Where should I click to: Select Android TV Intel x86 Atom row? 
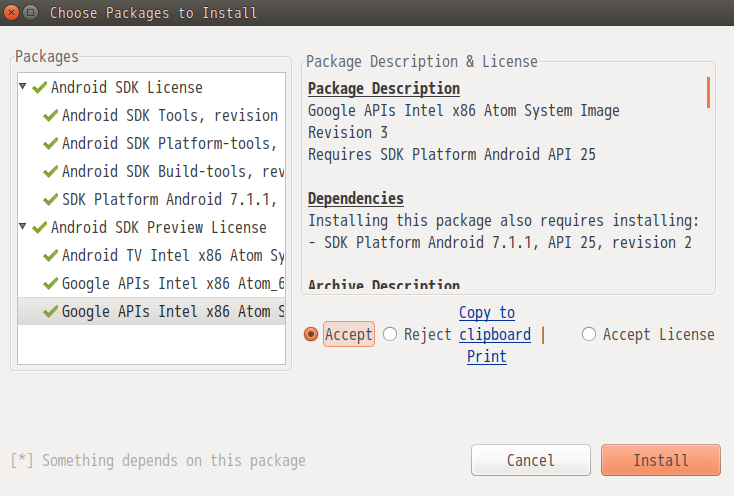click(x=151, y=255)
